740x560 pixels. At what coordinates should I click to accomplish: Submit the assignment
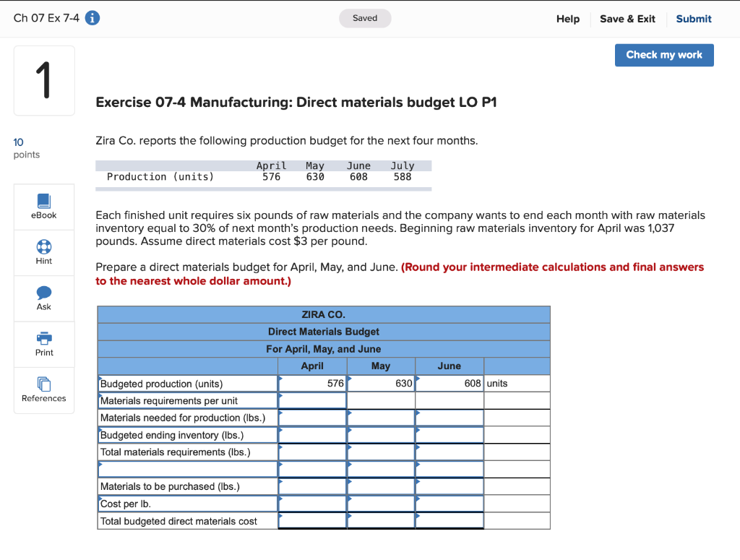coord(693,19)
